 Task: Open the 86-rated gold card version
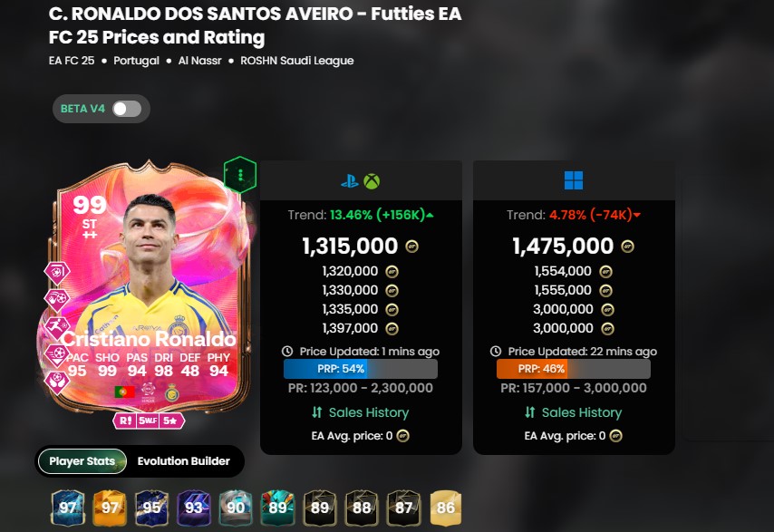click(446, 508)
